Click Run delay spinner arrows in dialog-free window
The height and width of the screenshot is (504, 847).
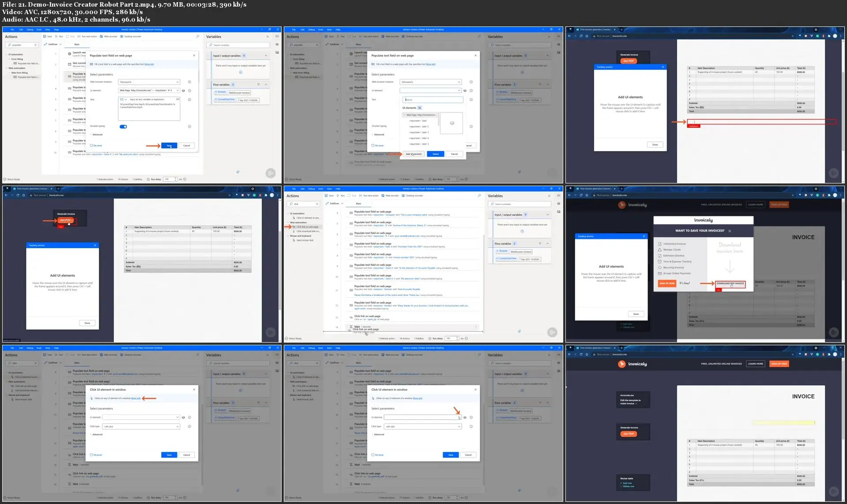click(457, 339)
